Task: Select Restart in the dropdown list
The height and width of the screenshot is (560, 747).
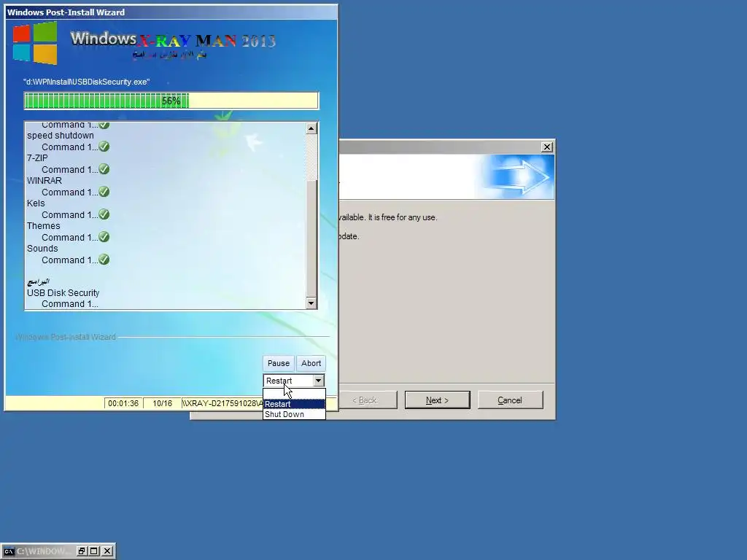Action: (x=294, y=404)
